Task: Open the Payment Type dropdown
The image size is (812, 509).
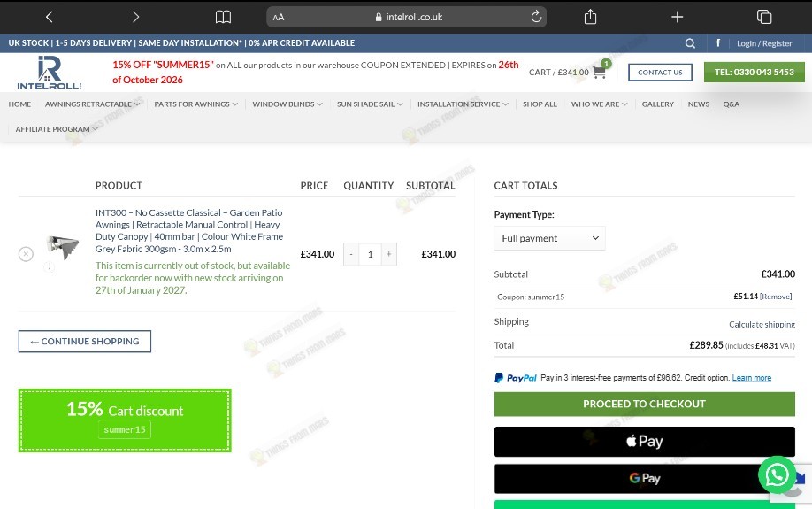Action: 549,238
